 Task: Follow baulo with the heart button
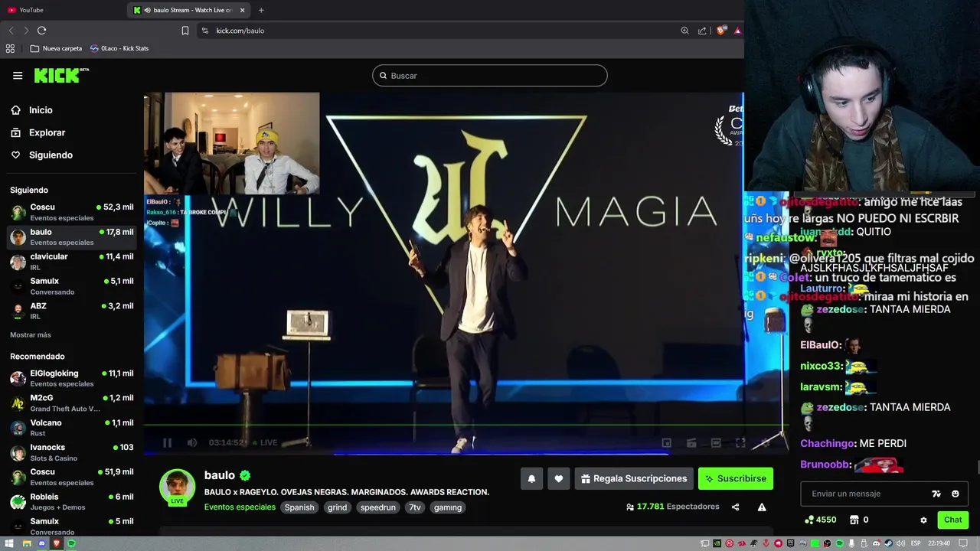pyautogui.click(x=559, y=478)
